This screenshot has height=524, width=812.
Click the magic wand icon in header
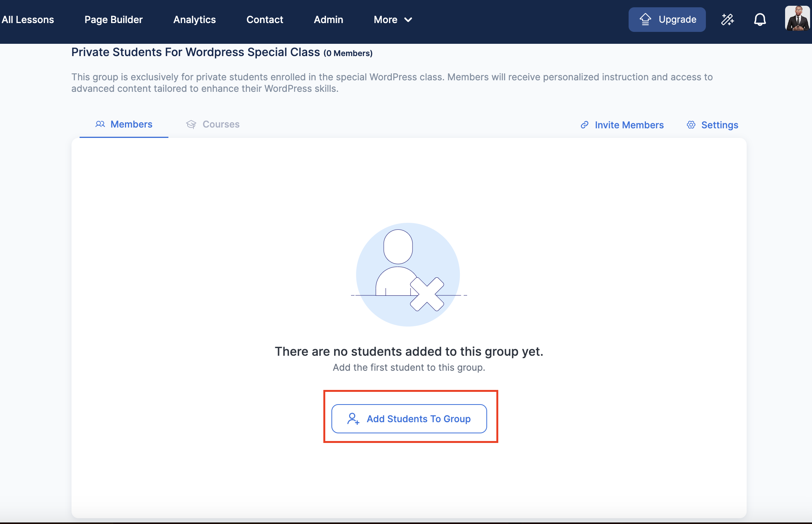pos(727,20)
